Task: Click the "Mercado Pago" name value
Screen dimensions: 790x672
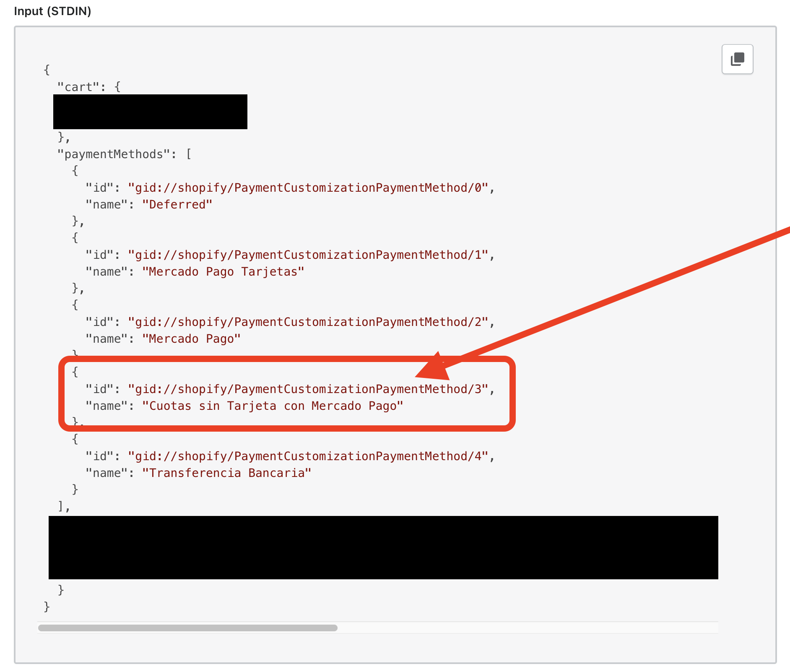Action: point(192,339)
